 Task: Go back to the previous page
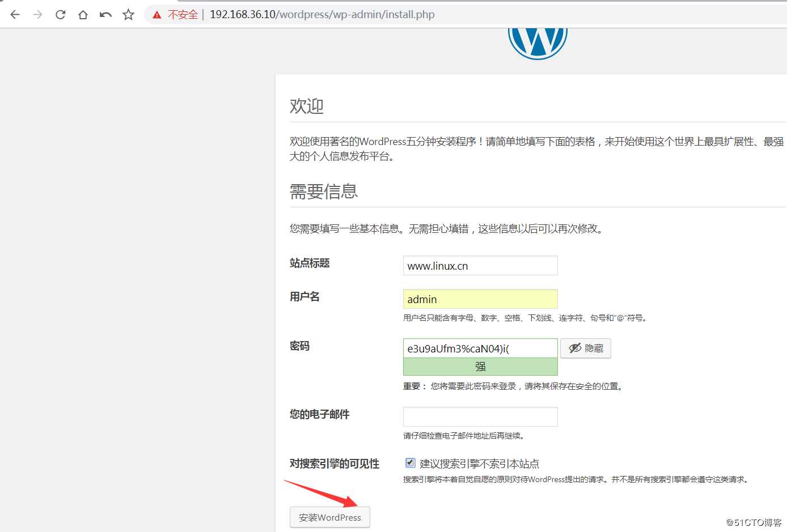point(15,15)
